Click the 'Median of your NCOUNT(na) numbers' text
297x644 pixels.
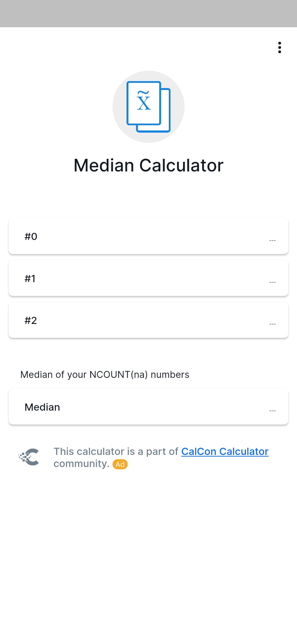coord(105,375)
